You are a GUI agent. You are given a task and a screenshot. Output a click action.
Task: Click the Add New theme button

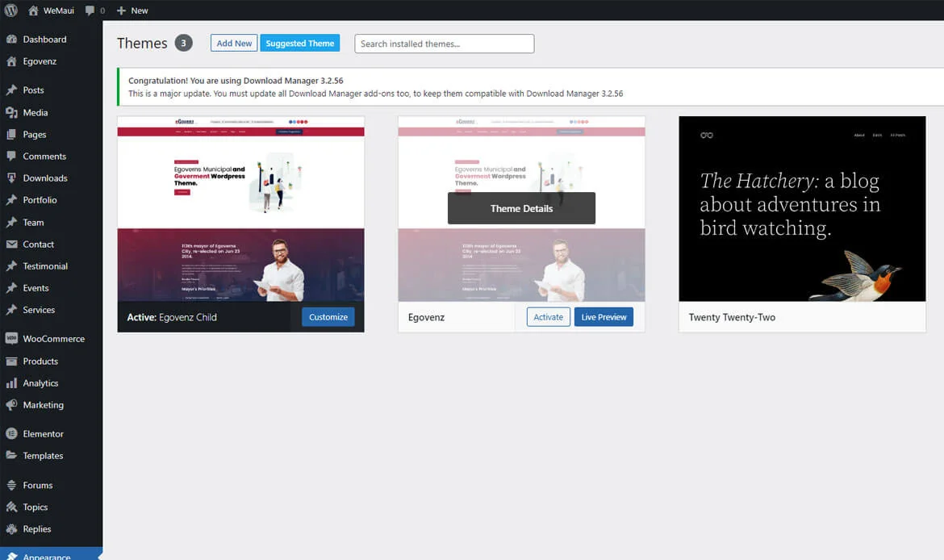coord(234,44)
